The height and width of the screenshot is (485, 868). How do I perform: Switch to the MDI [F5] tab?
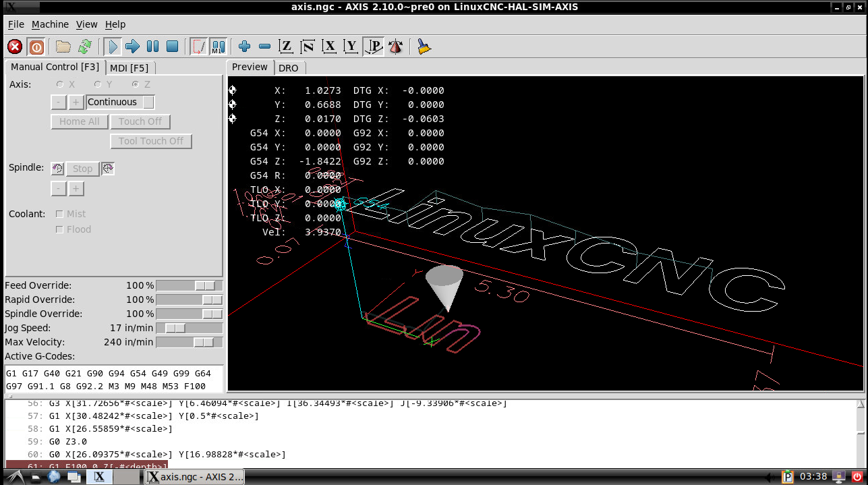click(129, 67)
